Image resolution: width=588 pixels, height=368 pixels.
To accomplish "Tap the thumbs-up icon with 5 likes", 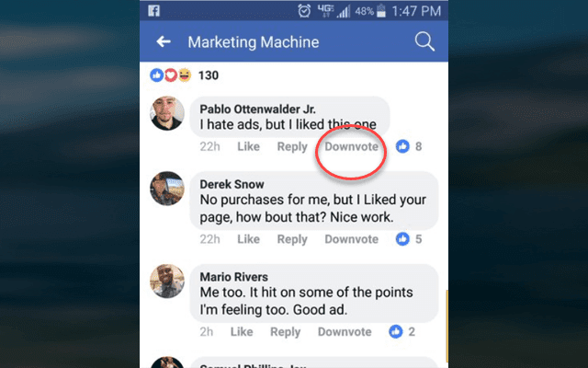I will click(x=402, y=239).
